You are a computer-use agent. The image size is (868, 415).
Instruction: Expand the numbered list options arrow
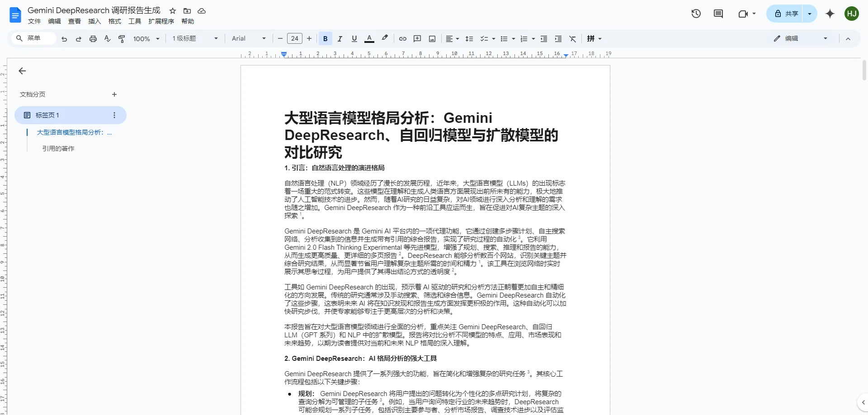tap(533, 39)
